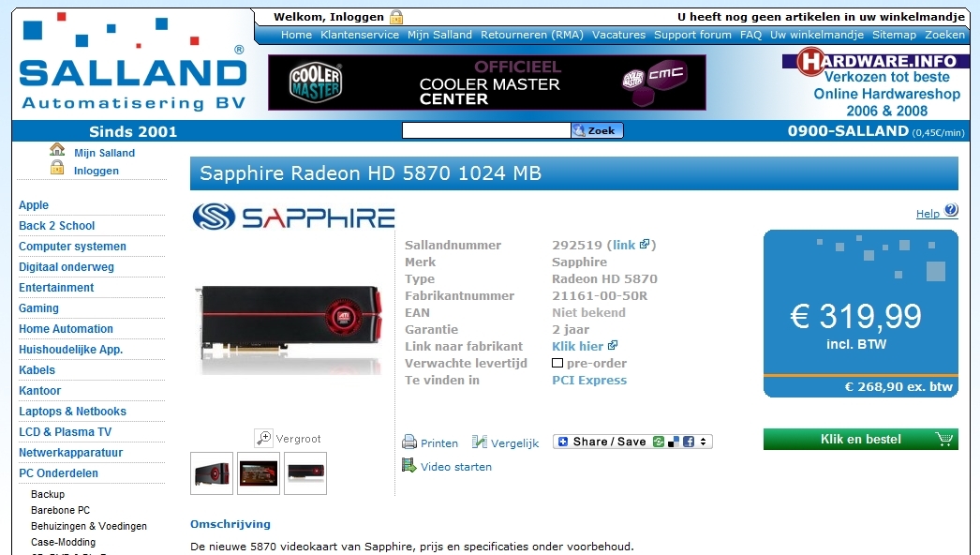Image resolution: width=980 pixels, height=555 pixels.
Task: Click the Klik en bestel button
Action: (x=861, y=440)
